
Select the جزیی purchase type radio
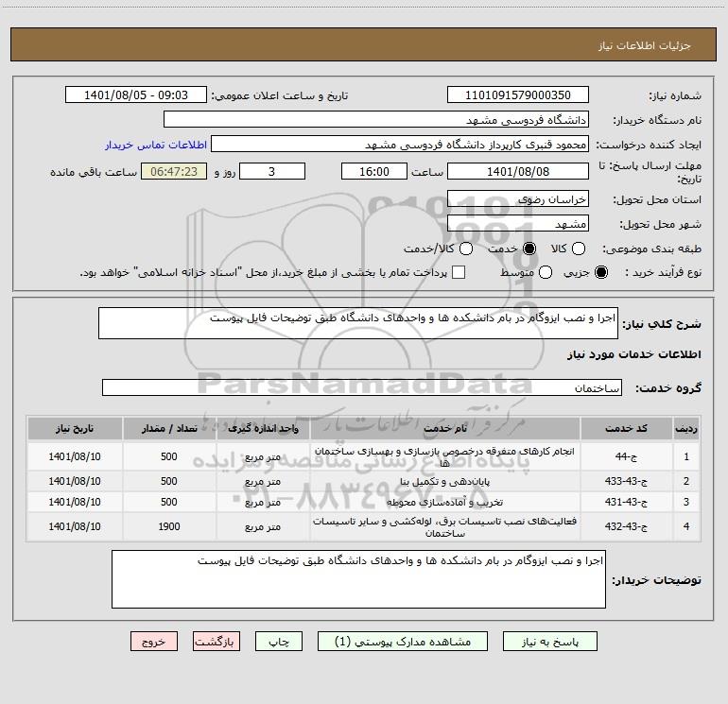(x=601, y=272)
